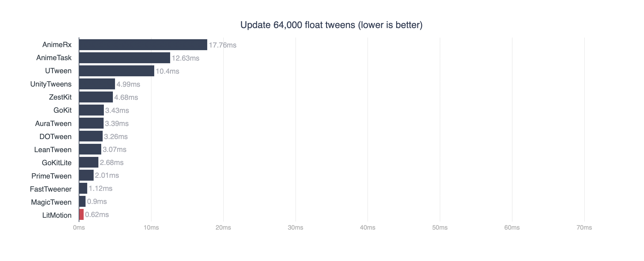Select the ZestKit bar
The height and width of the screenshot is (261, 644).
tap(96, 97)
